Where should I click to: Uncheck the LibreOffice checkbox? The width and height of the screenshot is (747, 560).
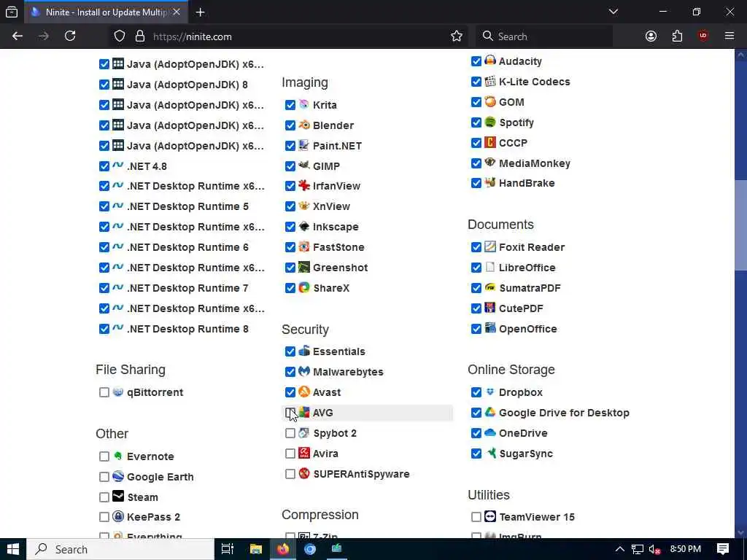(476, 267)
